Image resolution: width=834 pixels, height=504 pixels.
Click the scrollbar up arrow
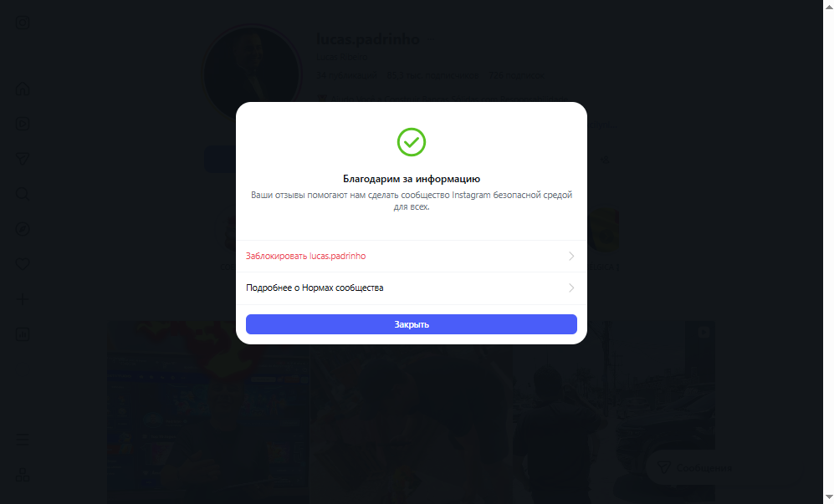829,5
